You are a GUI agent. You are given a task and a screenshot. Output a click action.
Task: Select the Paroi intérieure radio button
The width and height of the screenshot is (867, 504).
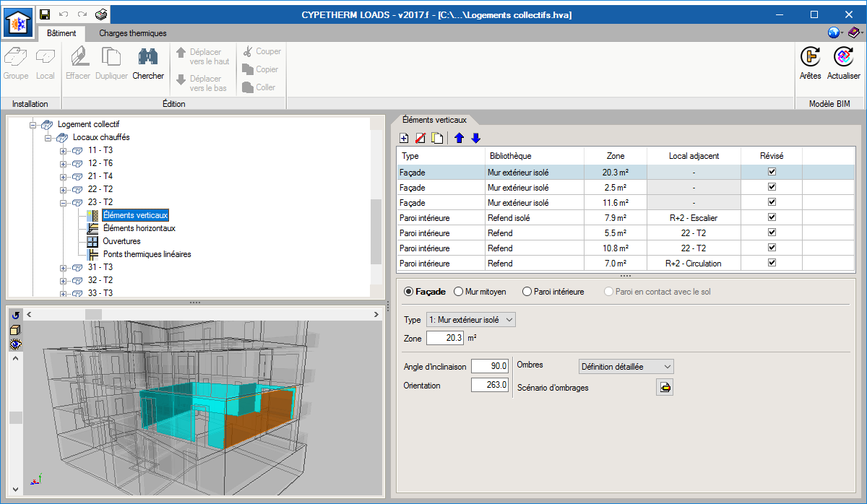coord(527,292)
